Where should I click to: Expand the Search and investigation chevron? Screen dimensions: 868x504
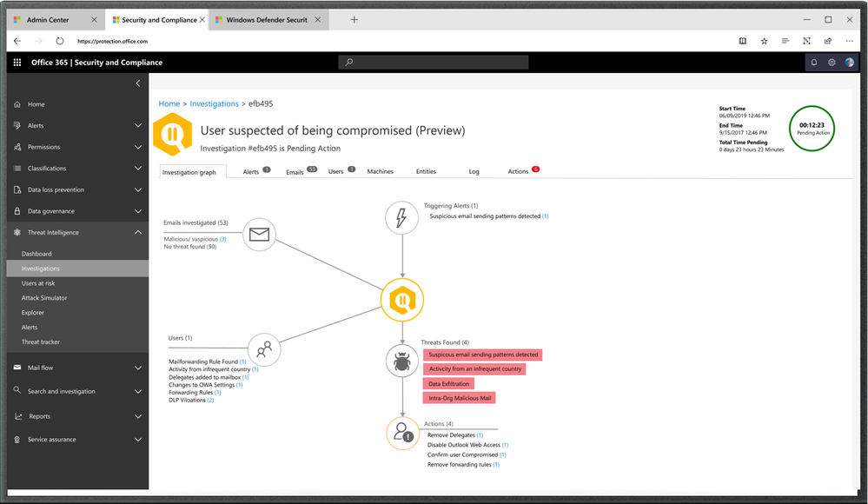point(138,392)
